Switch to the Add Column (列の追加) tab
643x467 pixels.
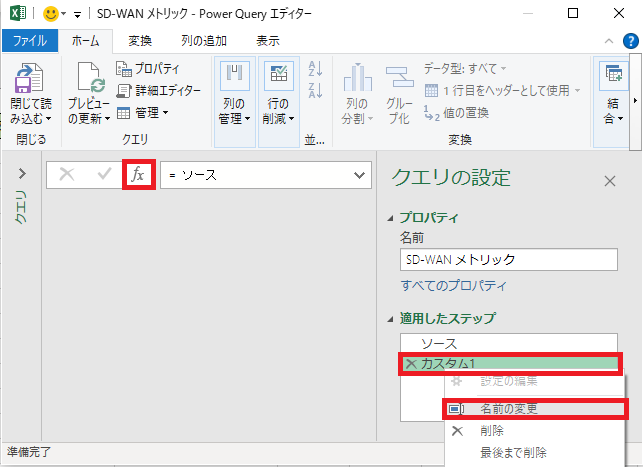coord(204,41)
